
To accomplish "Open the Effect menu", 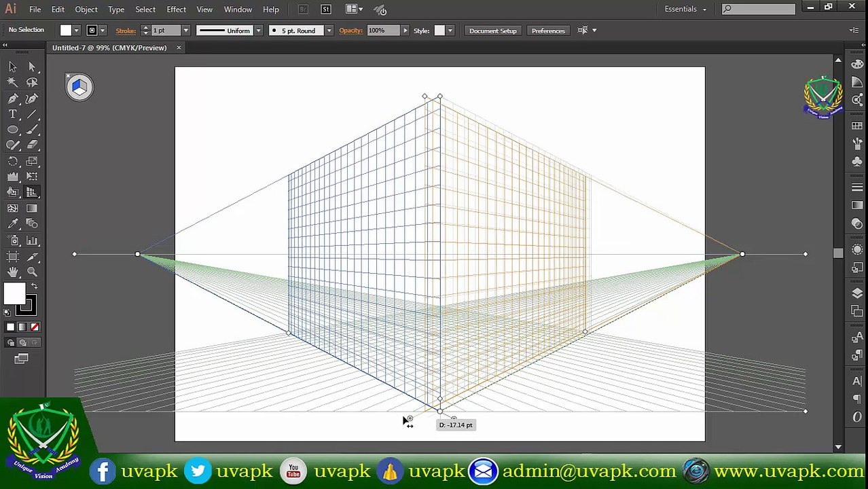I will click(x=176, y=10).
